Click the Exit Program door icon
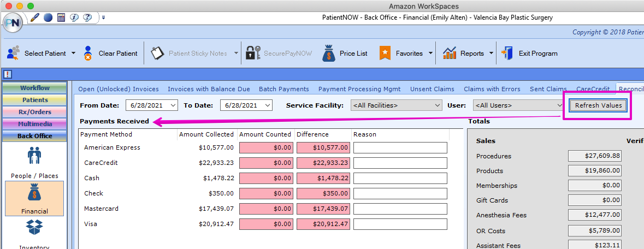644x249 pixels. point(507,53)
